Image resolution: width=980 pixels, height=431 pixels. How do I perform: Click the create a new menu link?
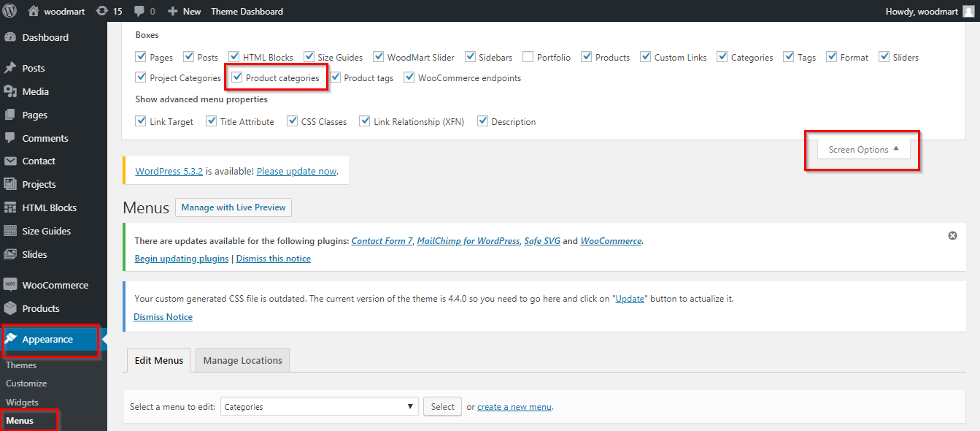514,407
